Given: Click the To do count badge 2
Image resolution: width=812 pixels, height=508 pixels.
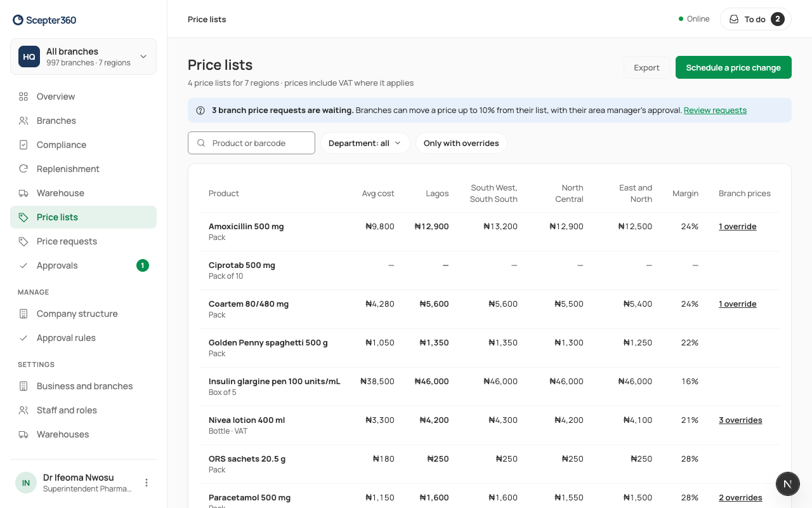Looking at the screenshot, I should (778, 19).
